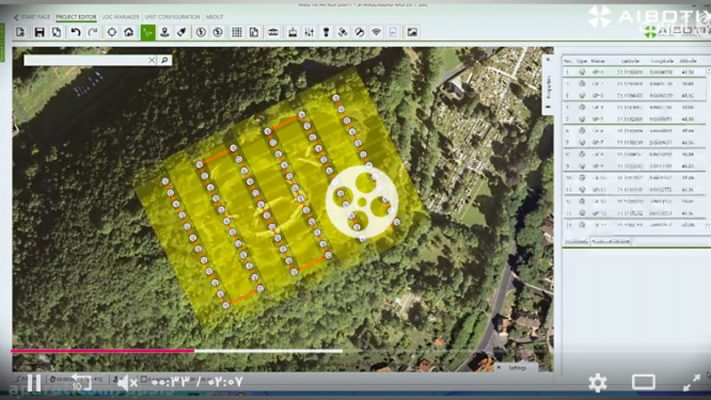
Task: Click the Latitude column header
Action: click(630, 61)
